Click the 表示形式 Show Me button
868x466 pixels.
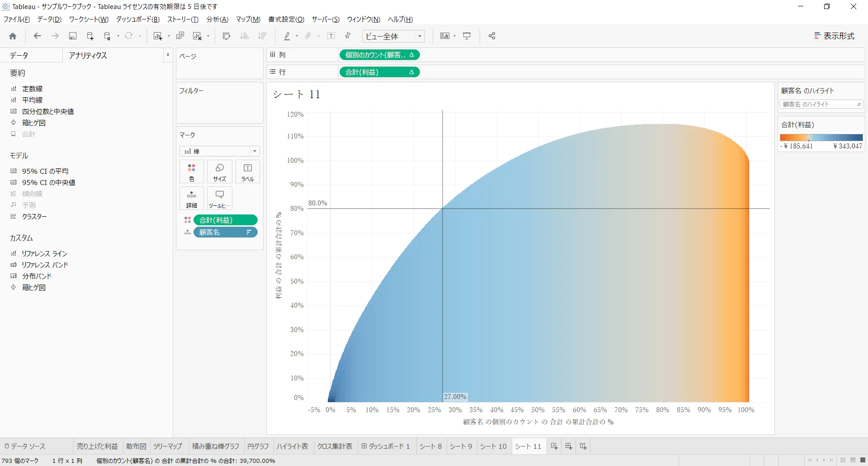tap(835, 36)
